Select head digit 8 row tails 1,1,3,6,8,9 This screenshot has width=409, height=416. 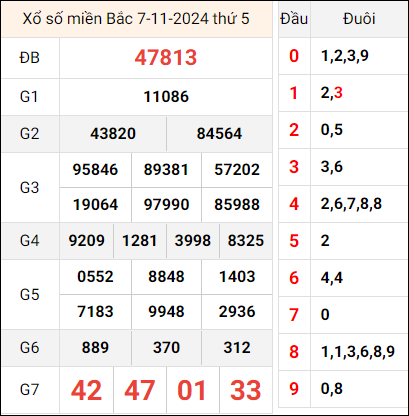[358, 352]
